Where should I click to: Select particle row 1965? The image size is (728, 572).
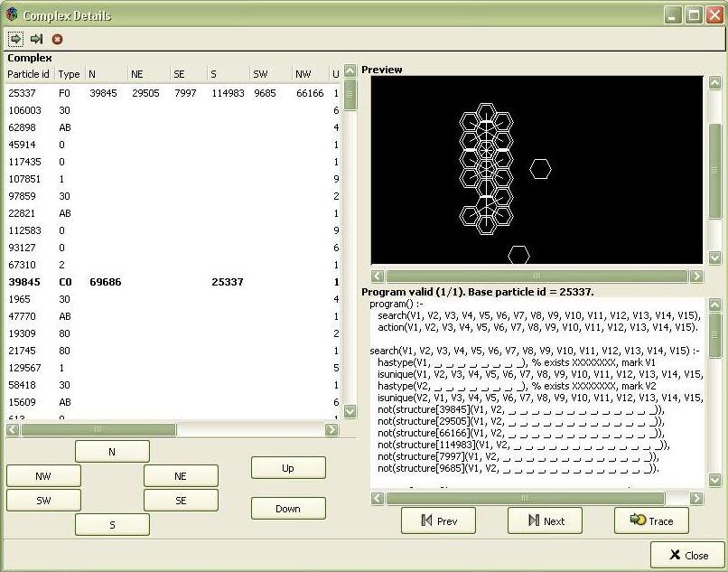[173, 299]
